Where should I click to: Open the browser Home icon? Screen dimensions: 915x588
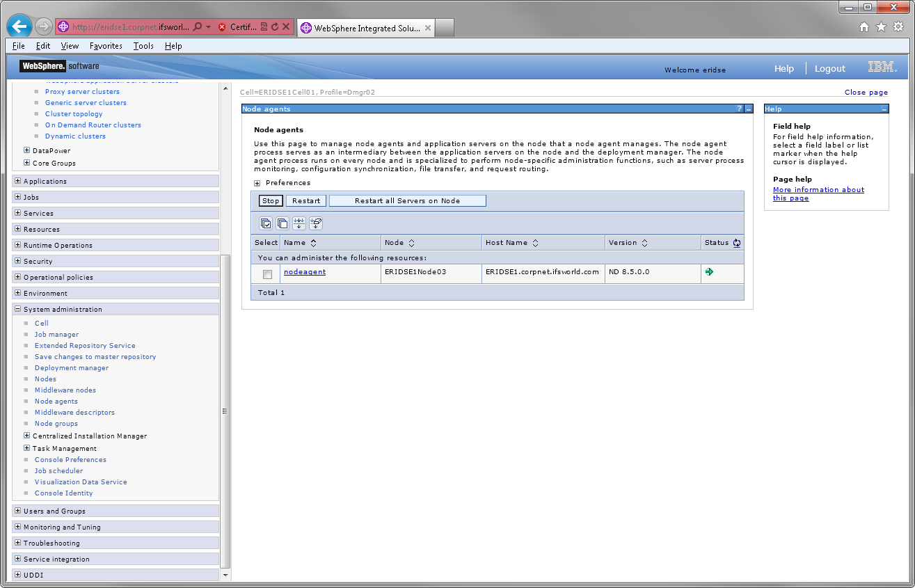tap(864, 27)
